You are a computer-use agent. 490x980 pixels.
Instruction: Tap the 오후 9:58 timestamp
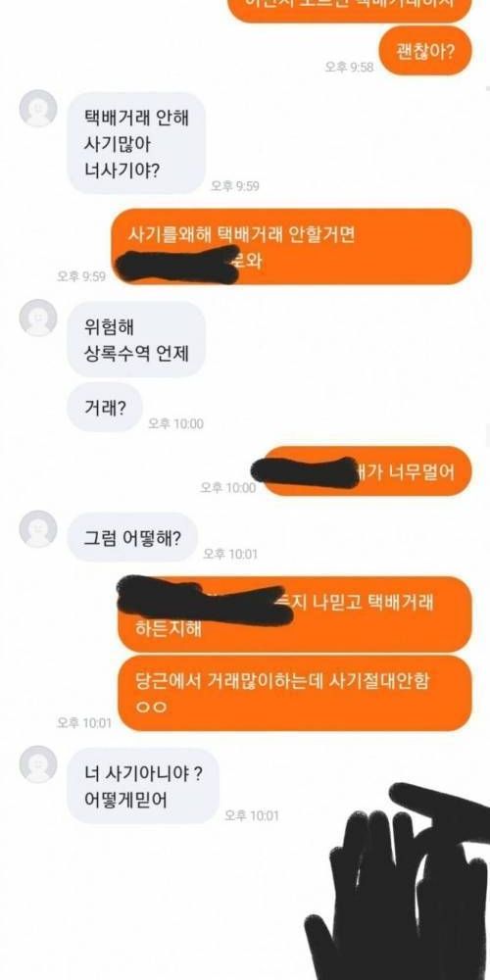pos(350,67)
